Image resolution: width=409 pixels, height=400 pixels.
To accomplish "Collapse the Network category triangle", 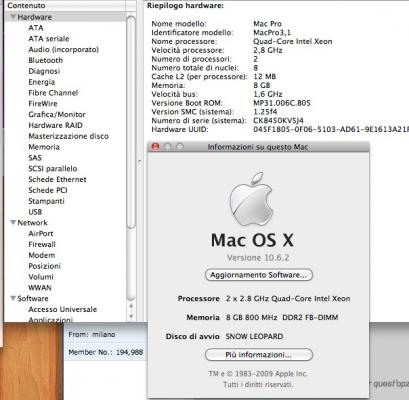I will coord(13,222).
